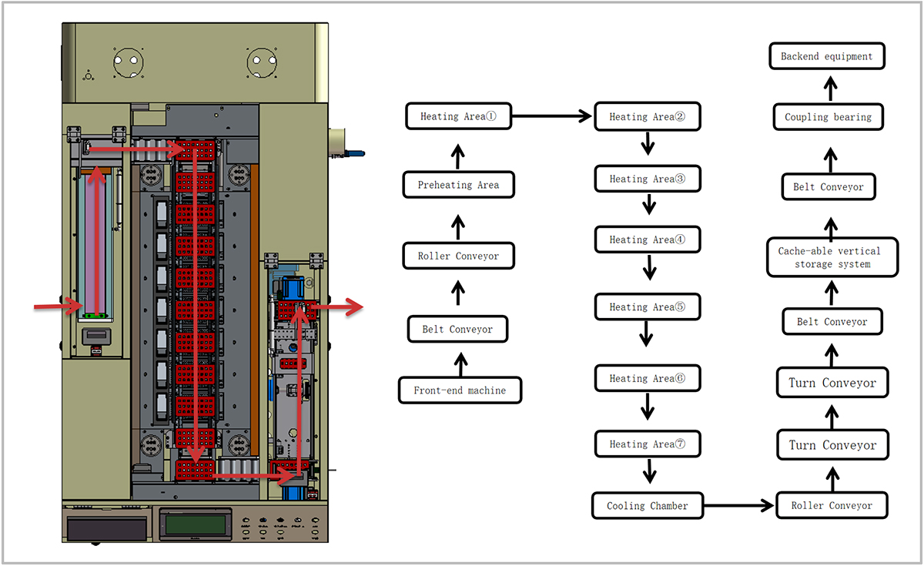The width and height of the screenshot is (924, 566).
Task: Click the Cache-able vertical storage system box
Action: click(832, 257)
